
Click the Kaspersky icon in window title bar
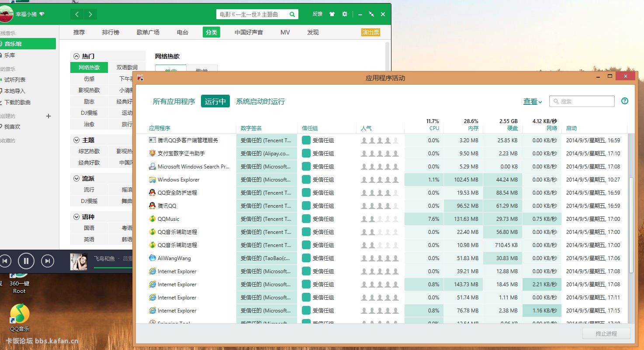pyautogui.click(x=140, y=78)
